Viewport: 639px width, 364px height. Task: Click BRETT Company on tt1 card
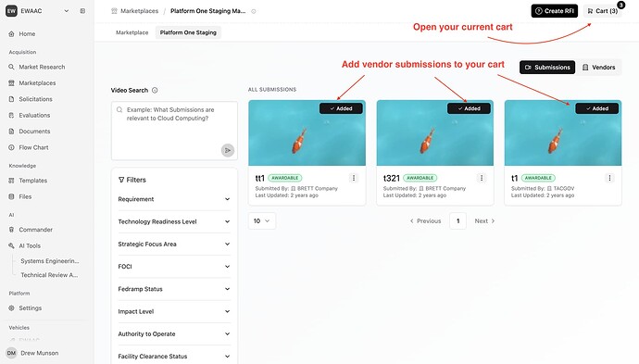318,188
